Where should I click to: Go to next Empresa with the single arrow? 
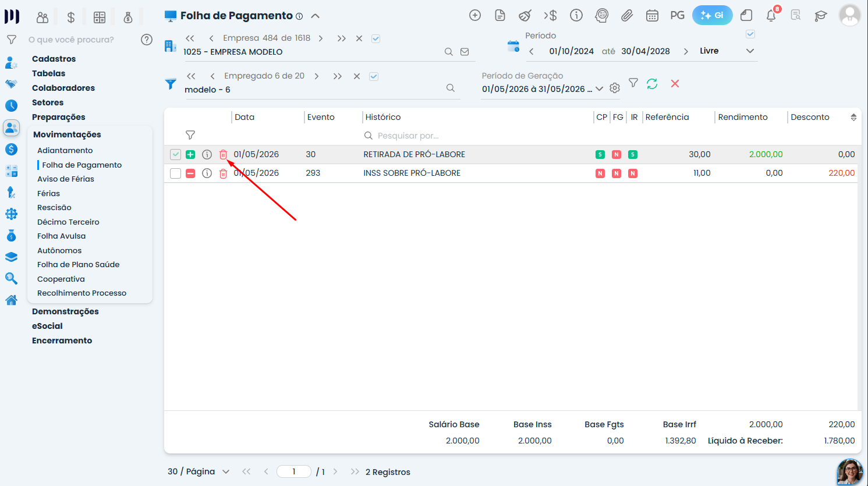(x=321, y=38)
